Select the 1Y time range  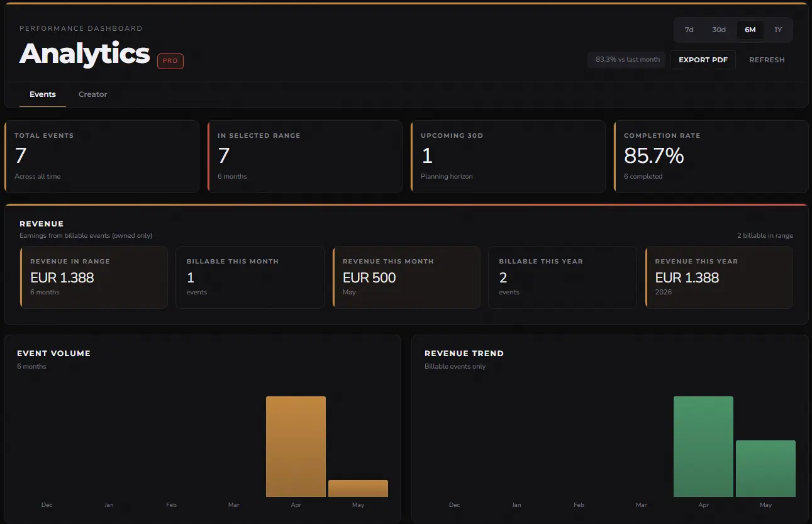(778, 30)
